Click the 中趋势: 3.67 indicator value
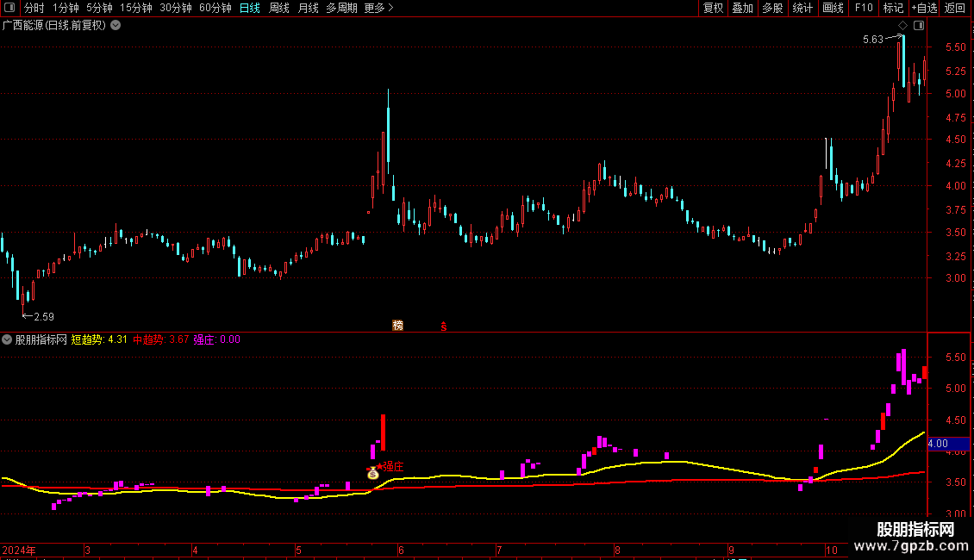The width and height of the screenshot is (974, 560). [x=161, y=339]
